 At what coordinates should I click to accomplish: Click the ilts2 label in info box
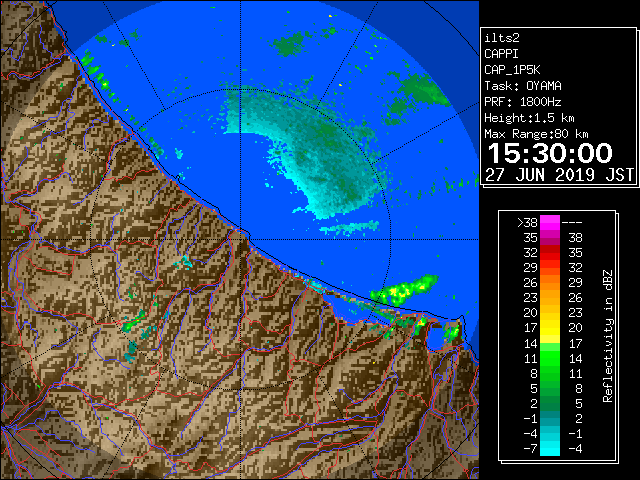(502, 38)
